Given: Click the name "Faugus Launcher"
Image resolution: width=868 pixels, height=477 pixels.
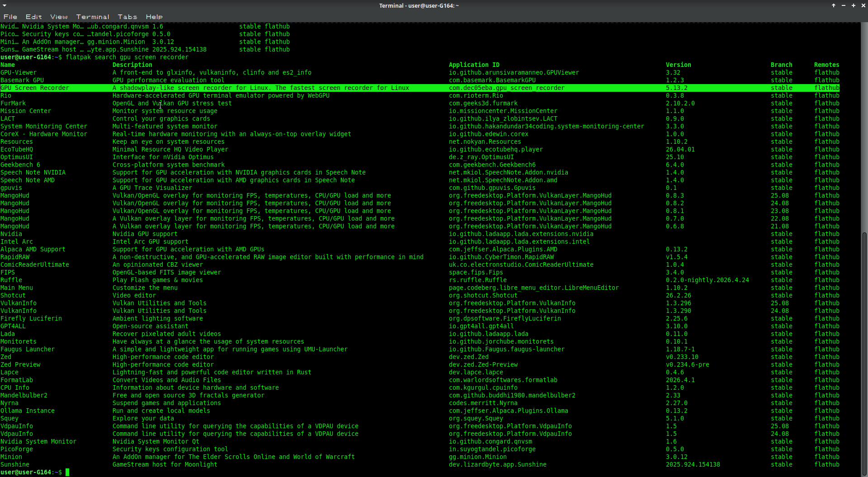Looking at the screenshot, I should click(x=28, y=349).
